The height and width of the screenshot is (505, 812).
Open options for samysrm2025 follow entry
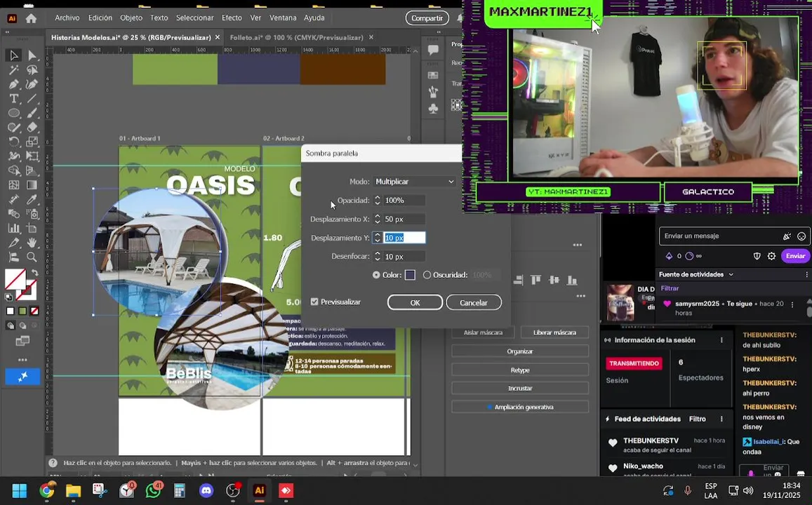(x=792, y=305)
